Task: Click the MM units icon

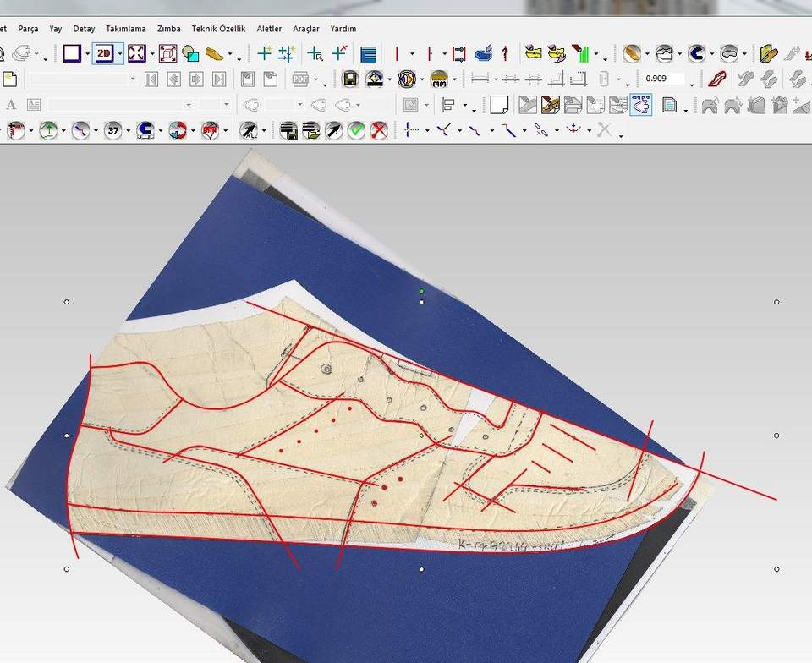Action: tap(439, 79)
